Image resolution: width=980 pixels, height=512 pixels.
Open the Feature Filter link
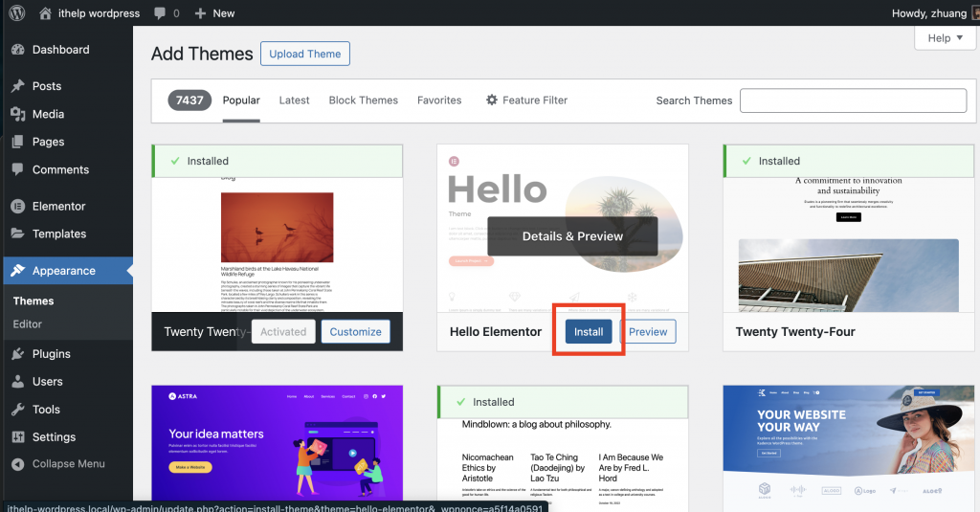[527, 100]
